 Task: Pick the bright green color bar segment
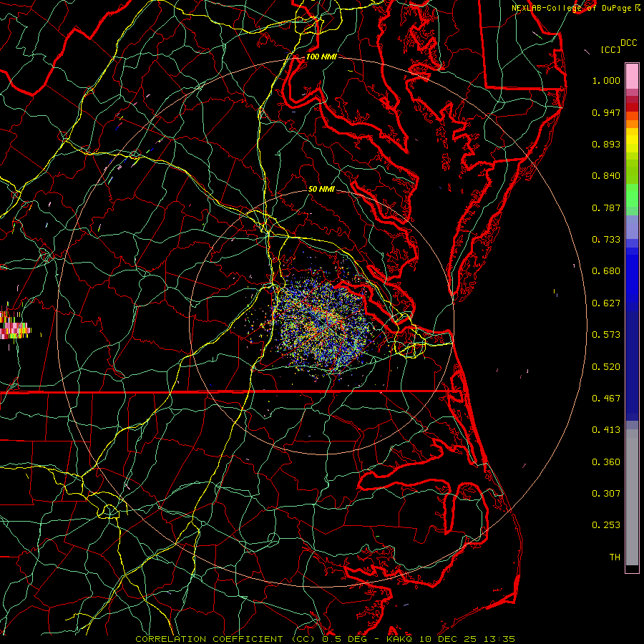(x=632, y=195)
